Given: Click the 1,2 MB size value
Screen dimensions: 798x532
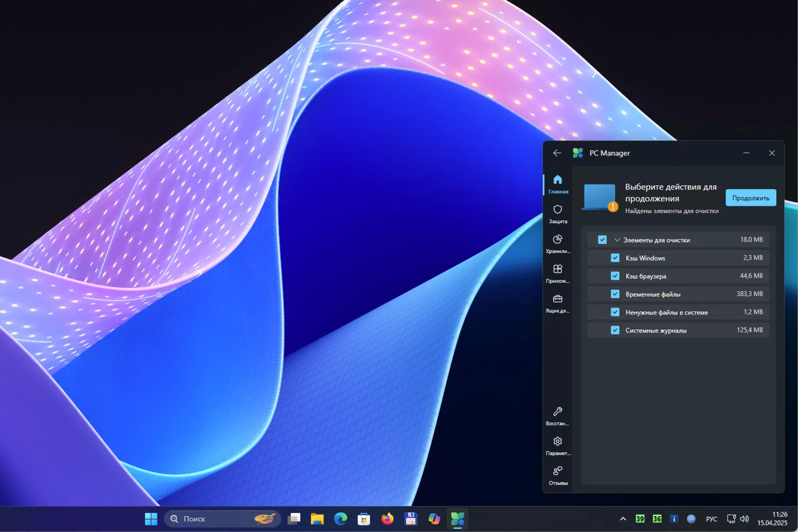Looking at the screenshot, I should pos(753,312).
